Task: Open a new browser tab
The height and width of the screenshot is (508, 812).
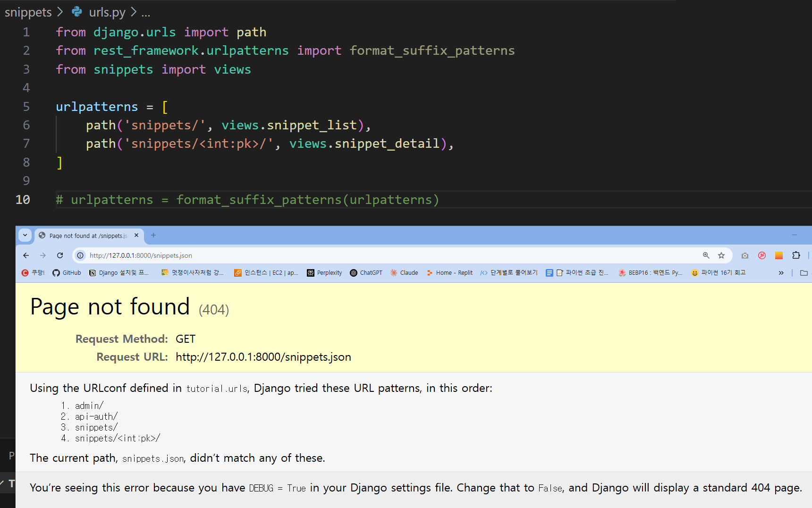Action: (153, 235)
